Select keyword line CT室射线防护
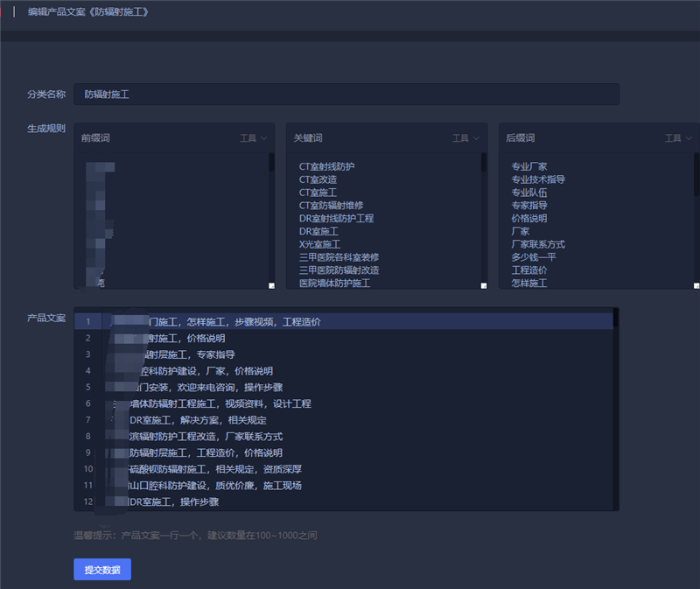The image size is (700, 589). coord(326,166)
